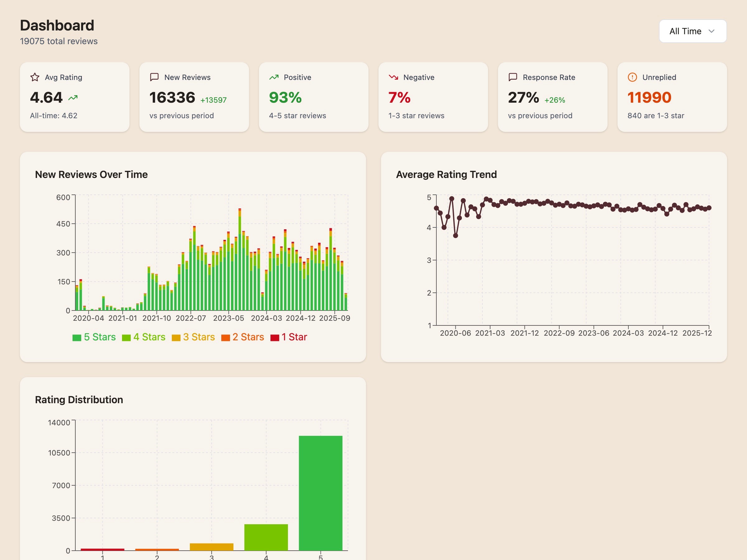Image resolution: width=747 pixels, height=560 pixels.
Task: Click the upward trend icon beside Positive
Action: pos(274,77)
